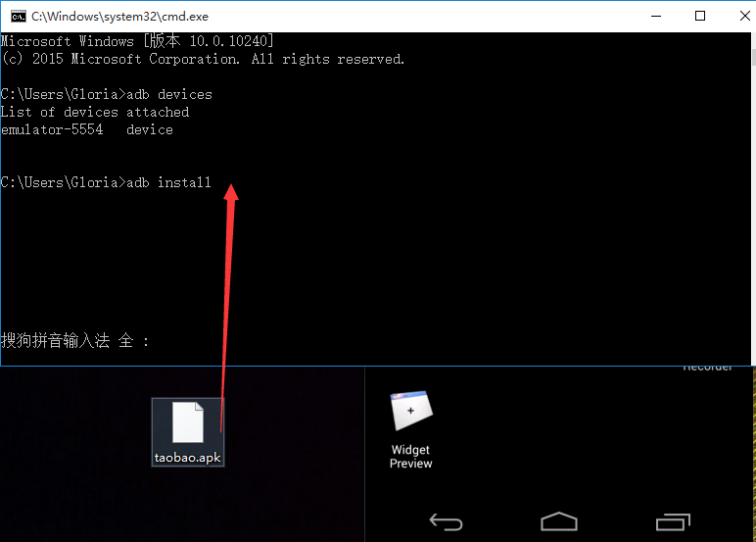Maximize the cmd.exe window

(700, 16)
